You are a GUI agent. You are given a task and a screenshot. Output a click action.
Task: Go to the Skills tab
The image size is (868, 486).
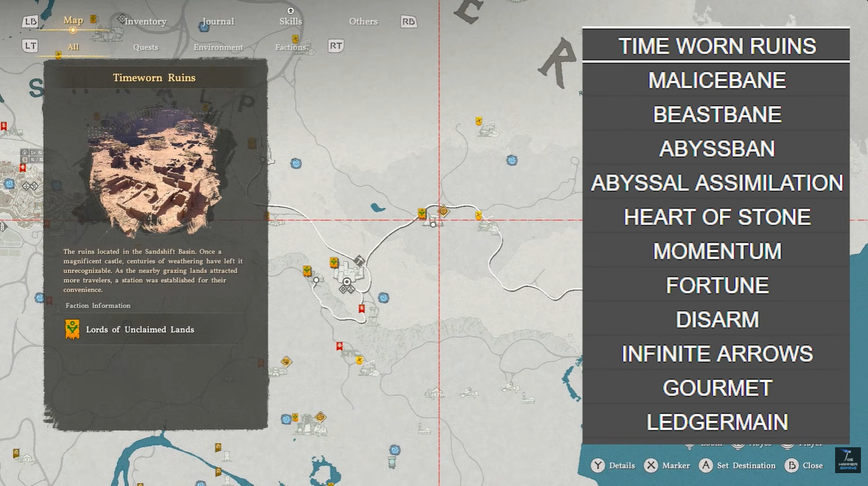pos(291,21)
